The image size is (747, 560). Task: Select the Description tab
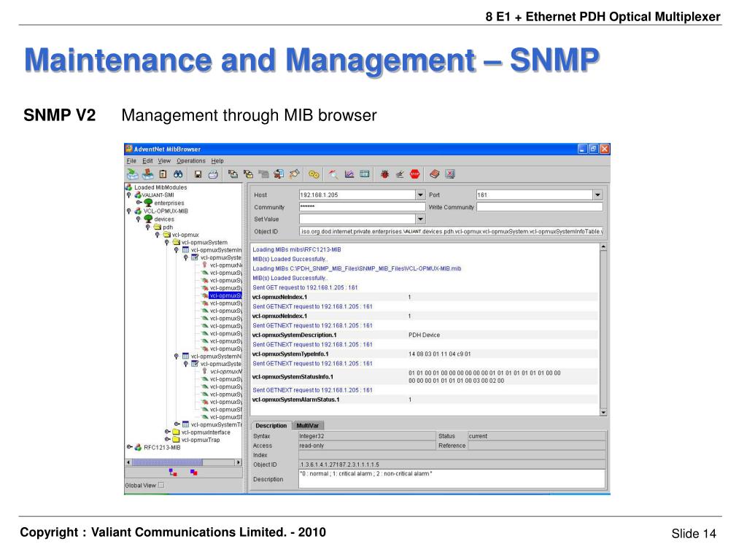271,426
